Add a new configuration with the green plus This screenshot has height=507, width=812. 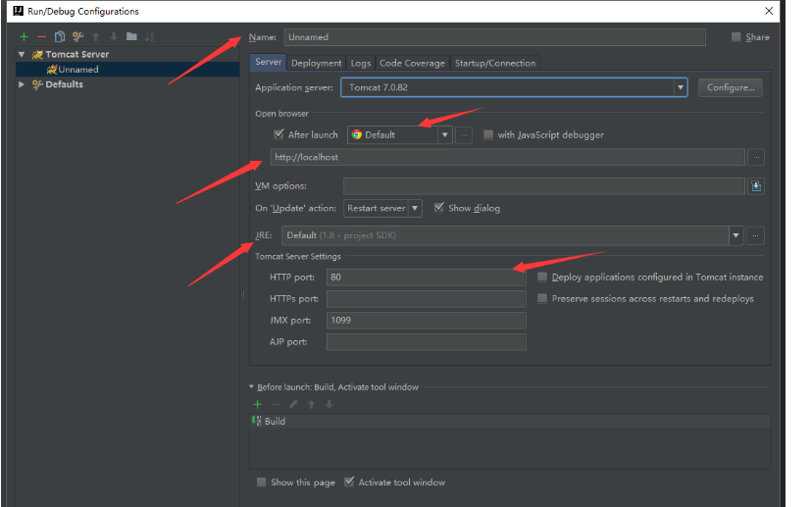(x=24, y=36)
